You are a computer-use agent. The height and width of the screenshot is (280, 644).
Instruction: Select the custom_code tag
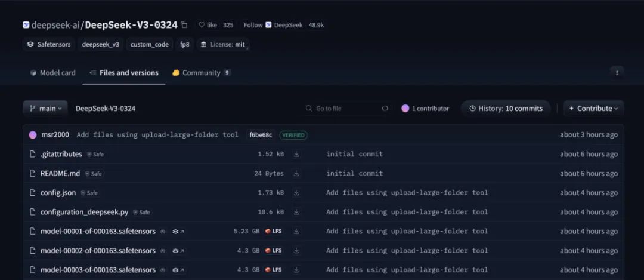(150, 44)
